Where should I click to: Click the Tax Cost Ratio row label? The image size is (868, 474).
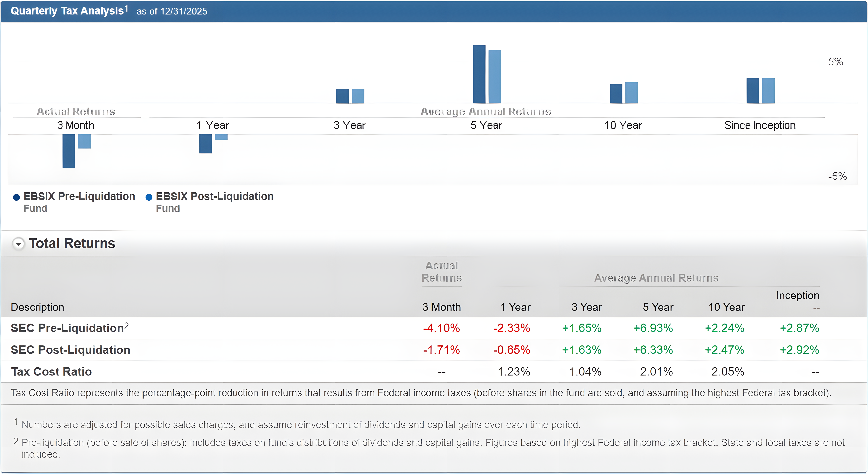(x=51, y=372)
